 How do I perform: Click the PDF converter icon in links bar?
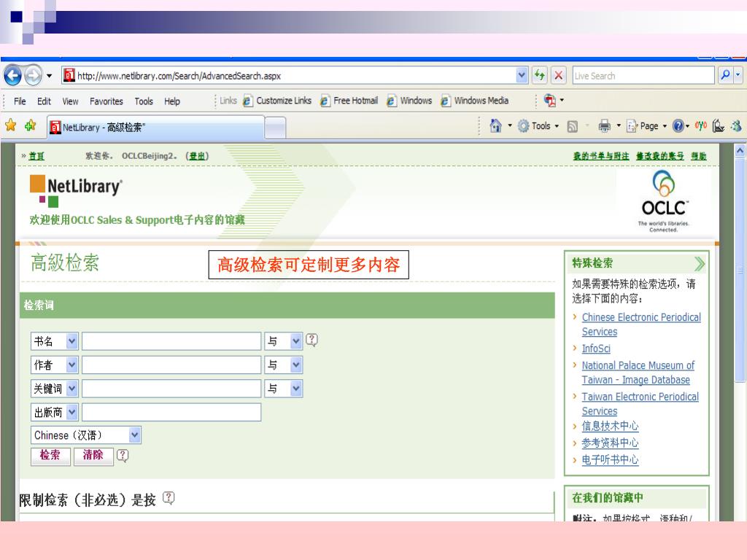[x=550, y=101]
